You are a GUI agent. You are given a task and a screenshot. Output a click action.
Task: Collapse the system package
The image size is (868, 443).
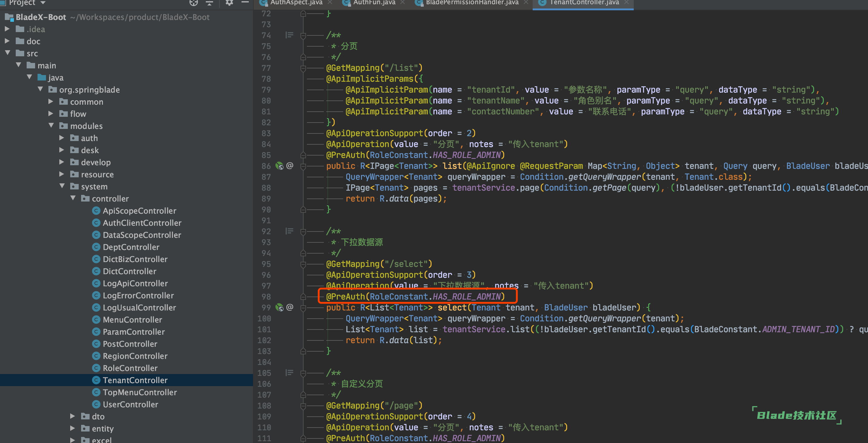click(62, 186)
